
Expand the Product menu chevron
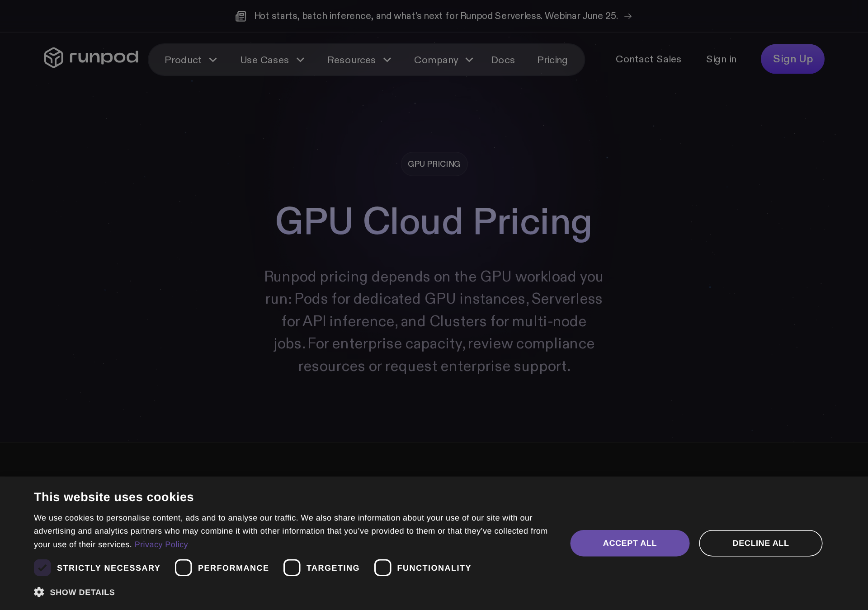213,60
